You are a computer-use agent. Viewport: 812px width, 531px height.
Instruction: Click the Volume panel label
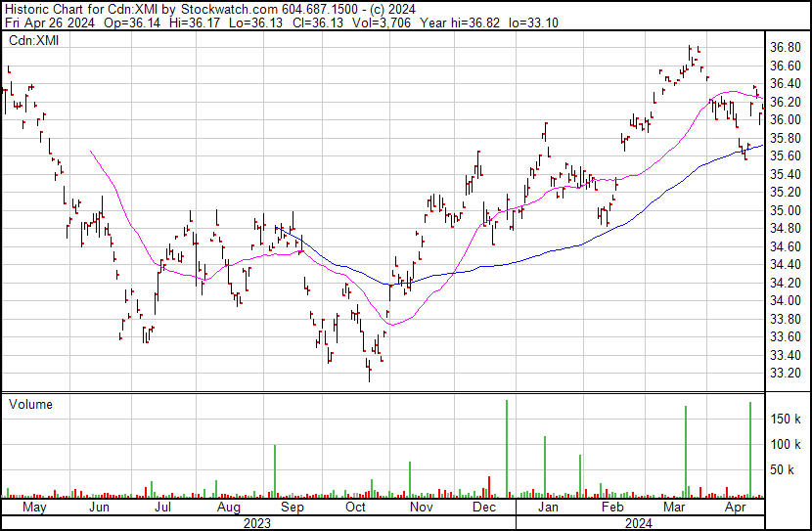30,404
